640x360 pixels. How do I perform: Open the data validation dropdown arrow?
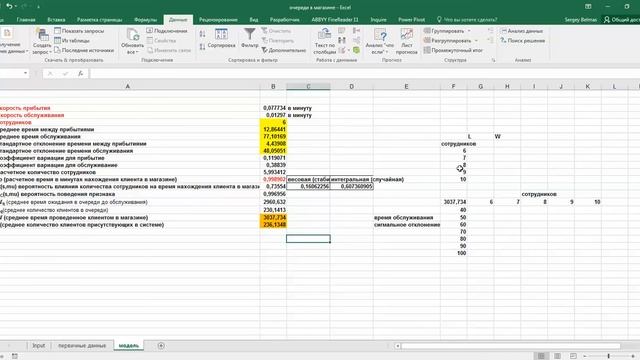point(348,51)
